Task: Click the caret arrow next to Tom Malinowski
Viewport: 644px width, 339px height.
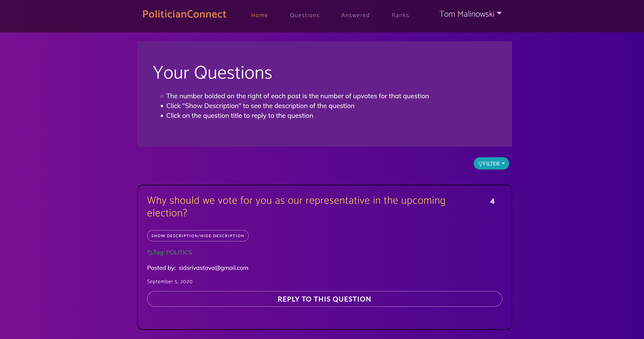Action: point(499,13)
